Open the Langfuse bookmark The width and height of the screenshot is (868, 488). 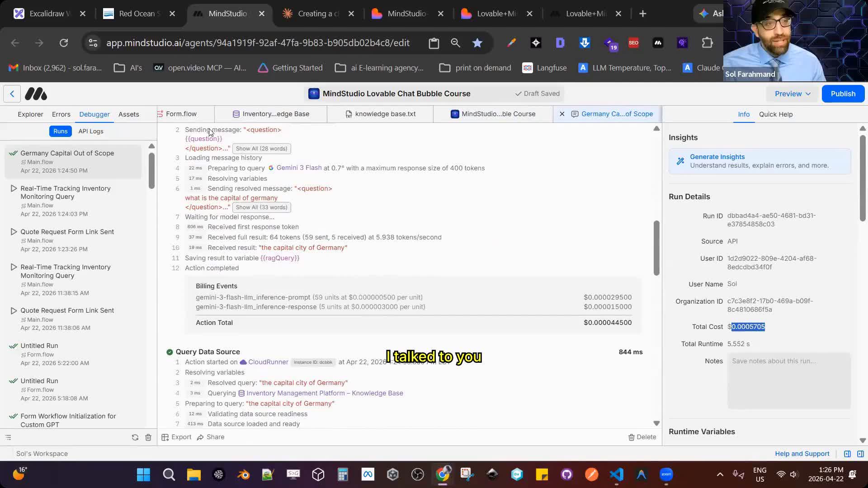[x=544, y=68]
